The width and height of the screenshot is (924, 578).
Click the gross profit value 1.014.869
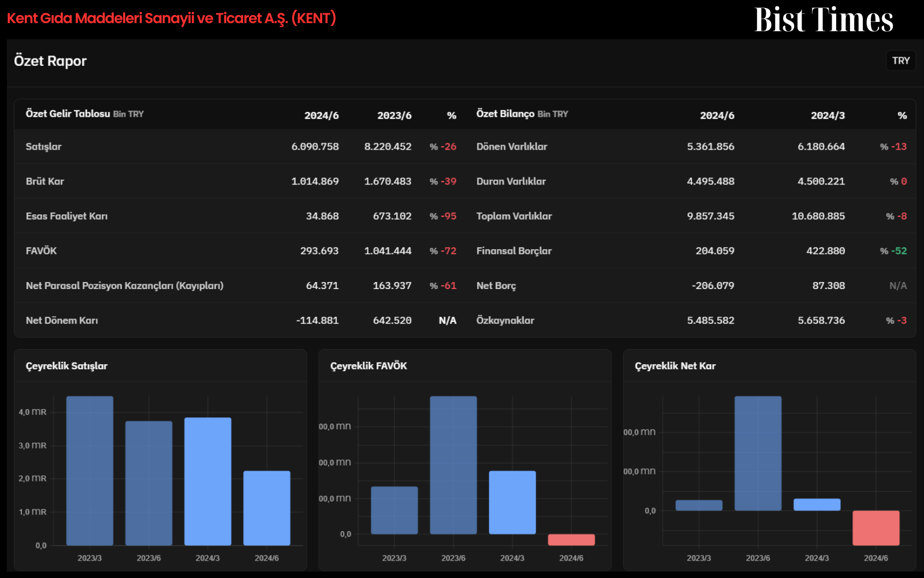coord(315,181)
